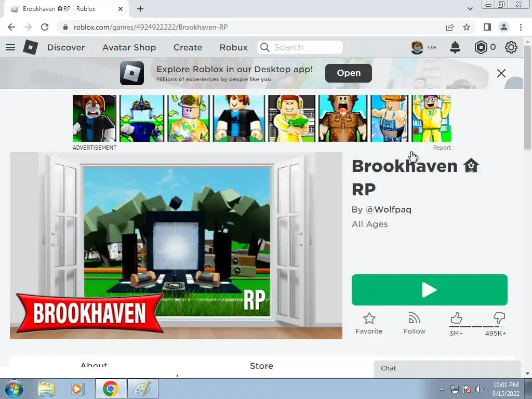Open the Discover page
Screen dimensions: 532x399
pyautogui.click(x=66, y=47)
